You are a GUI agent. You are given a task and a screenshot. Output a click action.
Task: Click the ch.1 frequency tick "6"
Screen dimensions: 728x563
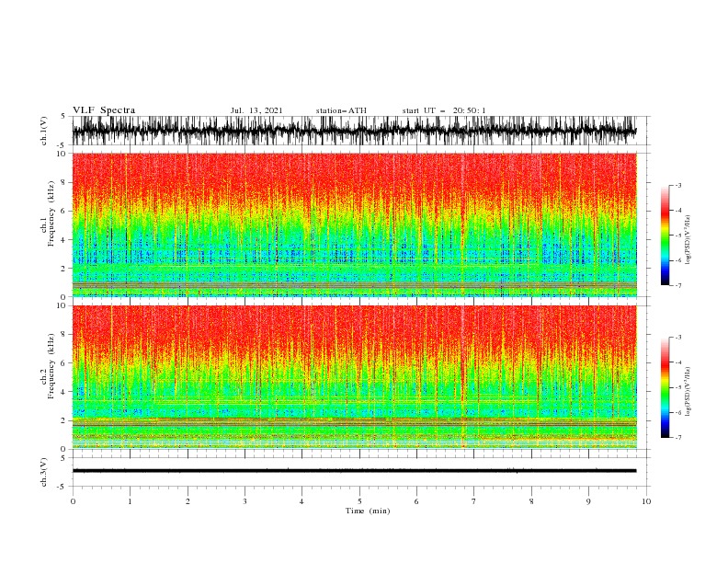(63, 211)
